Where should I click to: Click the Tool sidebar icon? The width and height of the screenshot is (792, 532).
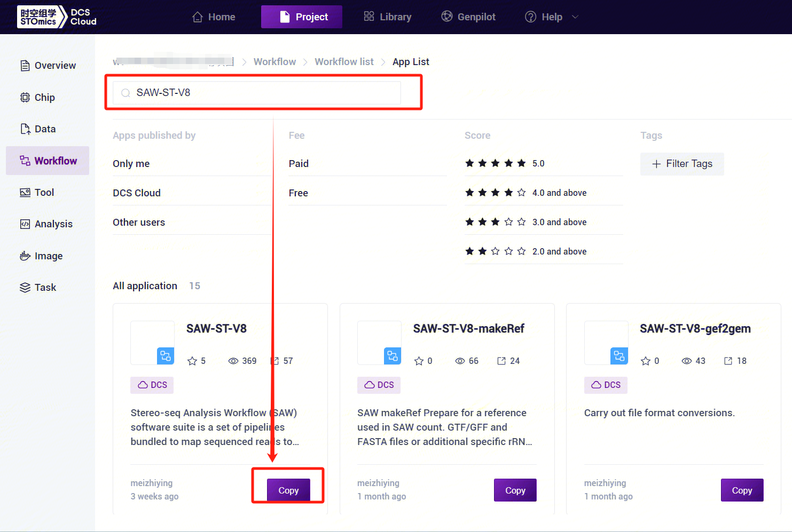tap(25, 193)
